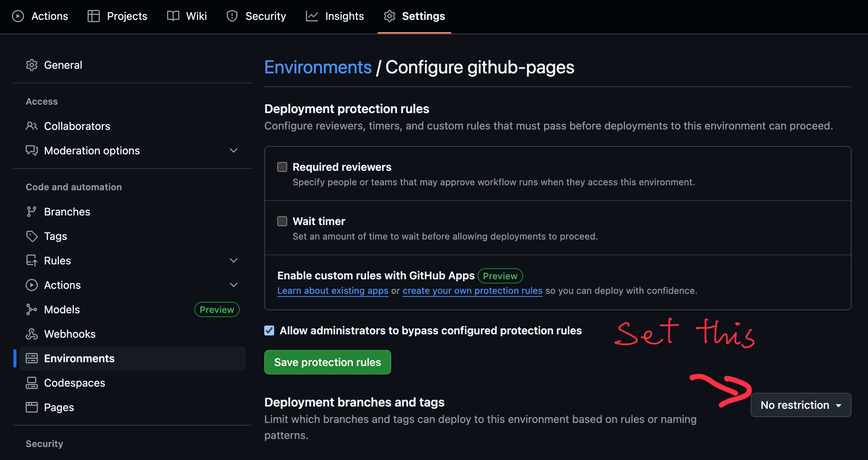The image size is (868, 460).
Task: Click the Collaborators people icon
Action: pyautogui.click(x=31, y=126)
